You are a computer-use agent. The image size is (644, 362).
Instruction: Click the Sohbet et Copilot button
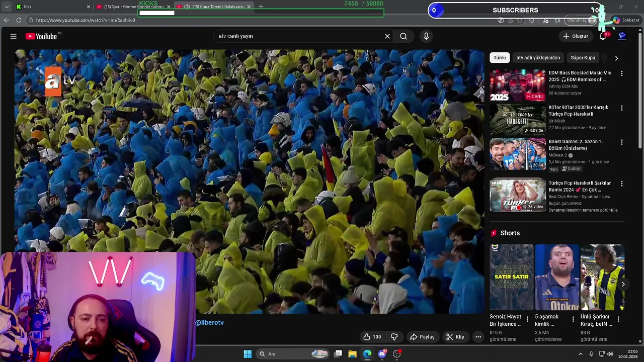[x=626, y=20]
